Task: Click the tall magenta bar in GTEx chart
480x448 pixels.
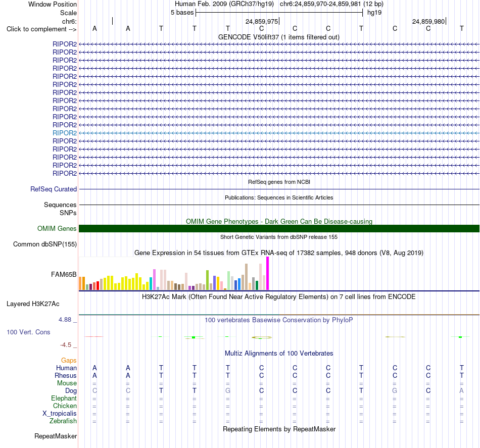Action: click(268, 273)
